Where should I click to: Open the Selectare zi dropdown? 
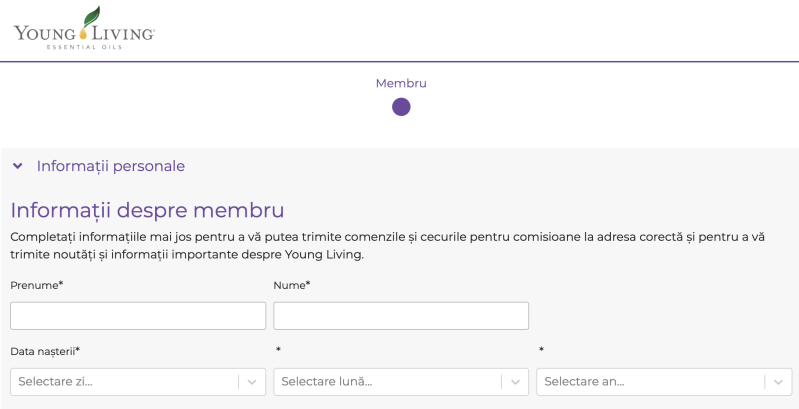point(125,382)
